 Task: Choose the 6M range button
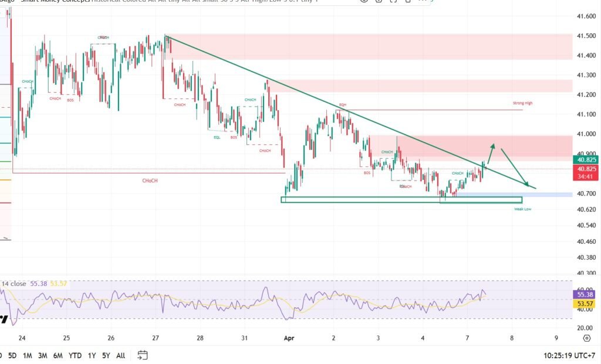pos(58,356)
